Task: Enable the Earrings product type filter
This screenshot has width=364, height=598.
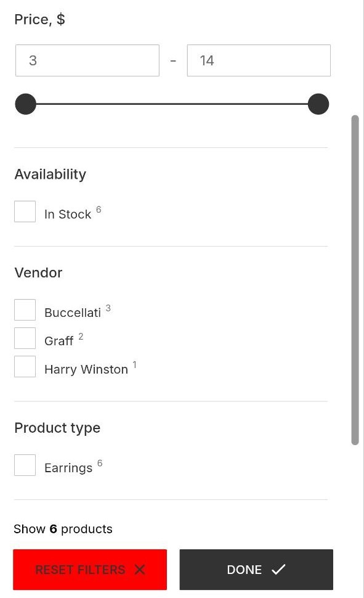Action: (25, 465)
